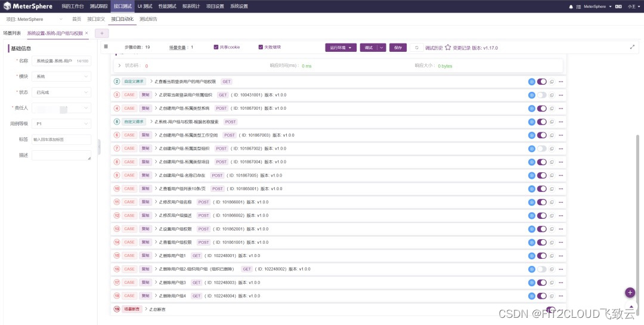Click the purple floating plus button
This screenshot has width=644, height=325.
click(630, 293)
